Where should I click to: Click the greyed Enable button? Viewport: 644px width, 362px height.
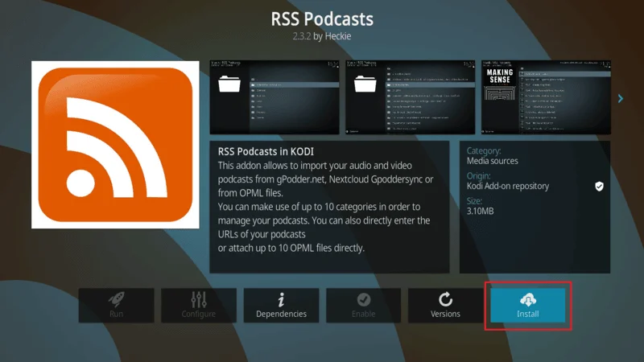tap(364, 306)
